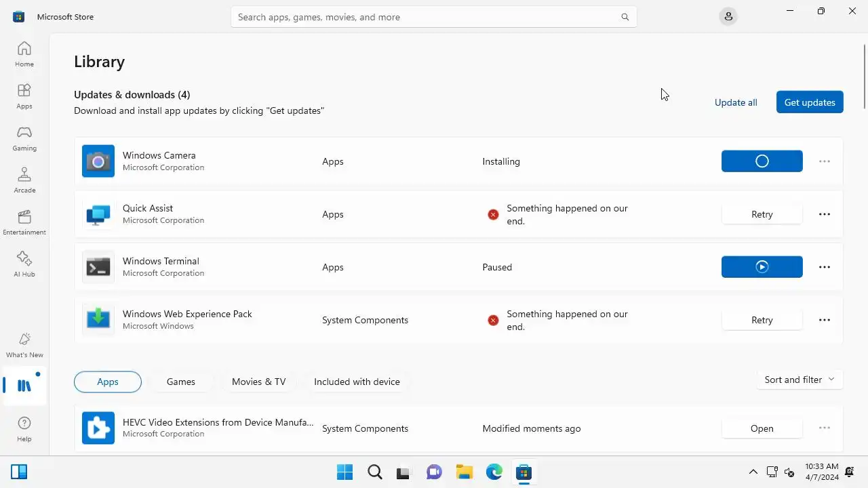
Task: Click the HEVC Video Extensions app icon
Action: pyautogui.click(x=98, y=428)
